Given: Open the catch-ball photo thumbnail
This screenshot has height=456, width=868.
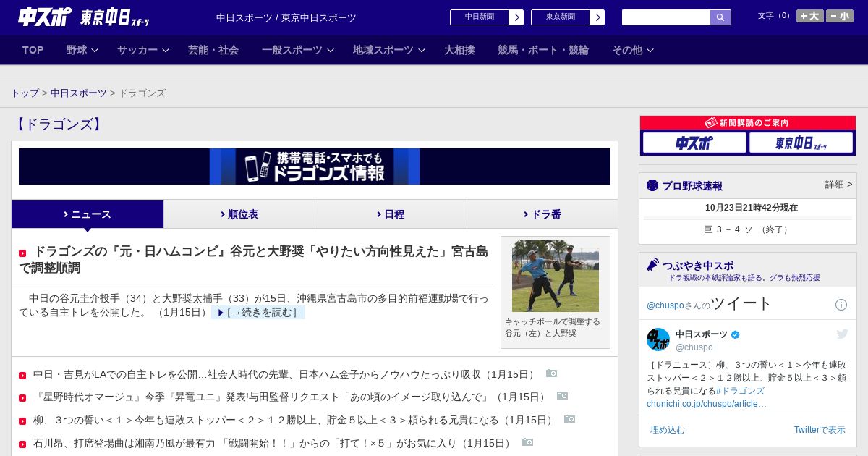Looking at the screenshot, I should (556, 276).
